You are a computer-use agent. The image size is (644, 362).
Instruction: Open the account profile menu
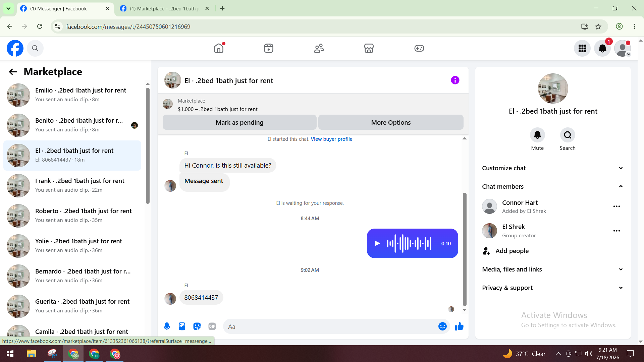[623, 49]
